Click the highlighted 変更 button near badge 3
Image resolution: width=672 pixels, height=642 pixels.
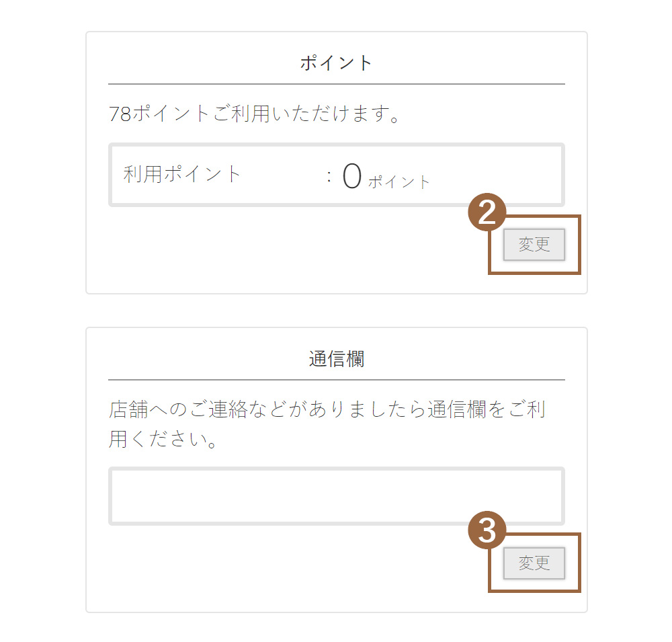point(534,563)
